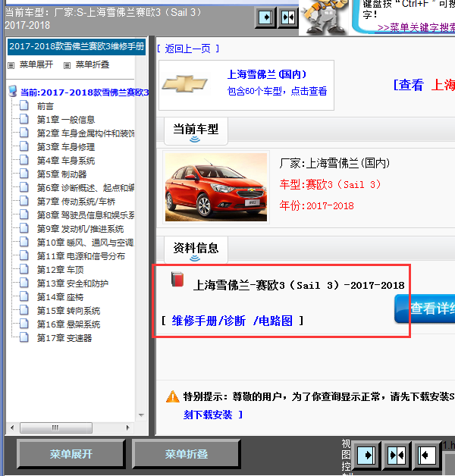Screen dimensions: 455x476
Task: Open 第16章 悬架系统 chapter
Action: (x=68, y=324)
